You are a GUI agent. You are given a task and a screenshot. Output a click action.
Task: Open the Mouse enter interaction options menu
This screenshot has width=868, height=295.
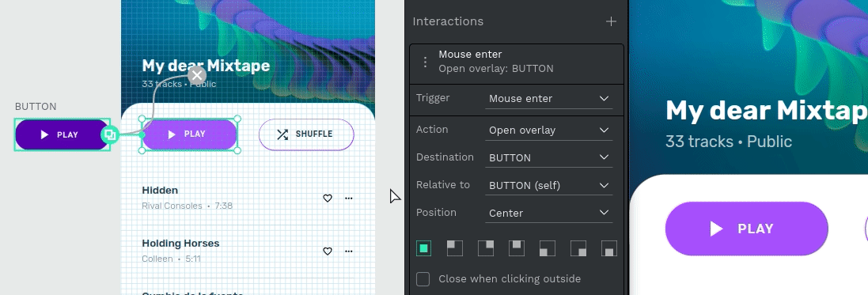(x=425, y=62)
